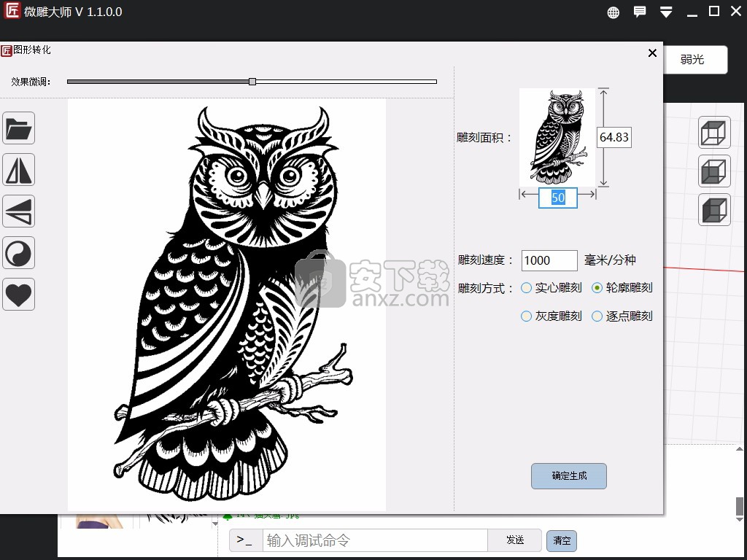Select the solid shaded cube view icon

(x=714, y=209)
